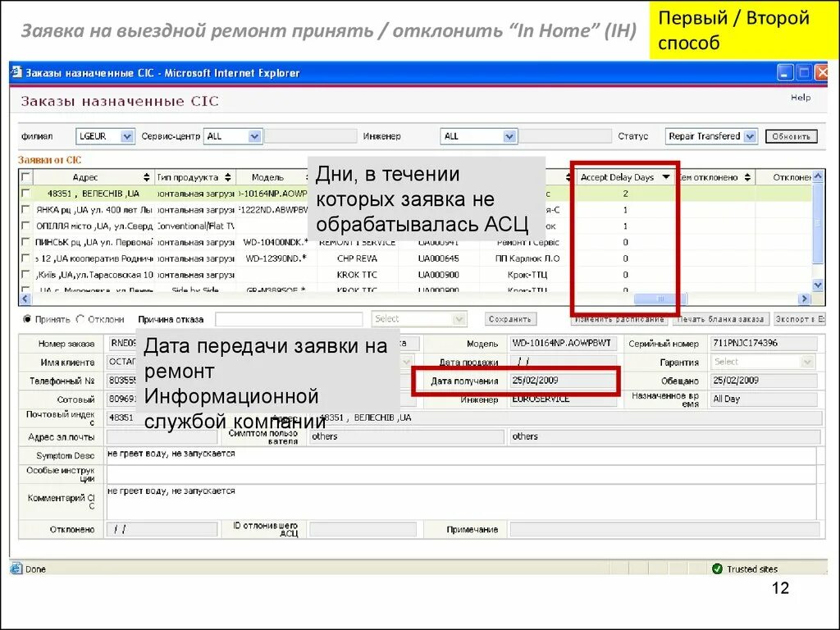Click the CHP REVA cell

pos(358,258)
